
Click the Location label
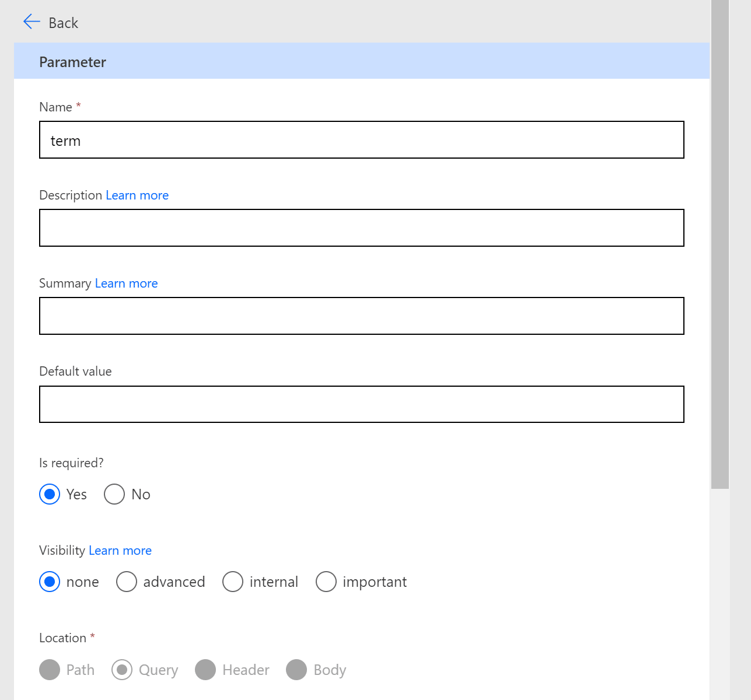(62, 638)
